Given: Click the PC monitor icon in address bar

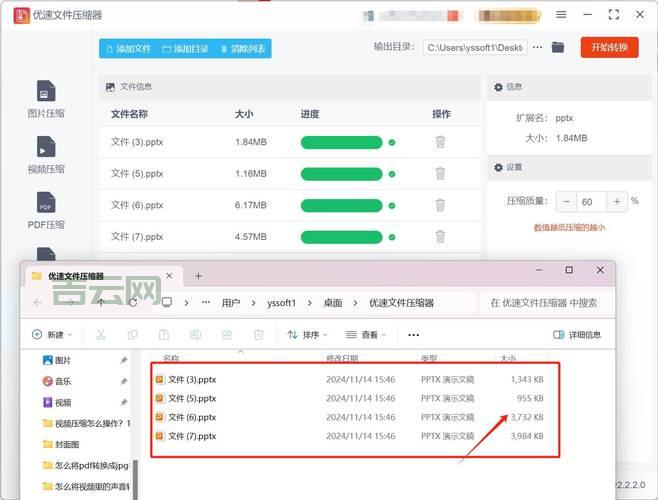Looking at the screenshot, I should [167, 302].
